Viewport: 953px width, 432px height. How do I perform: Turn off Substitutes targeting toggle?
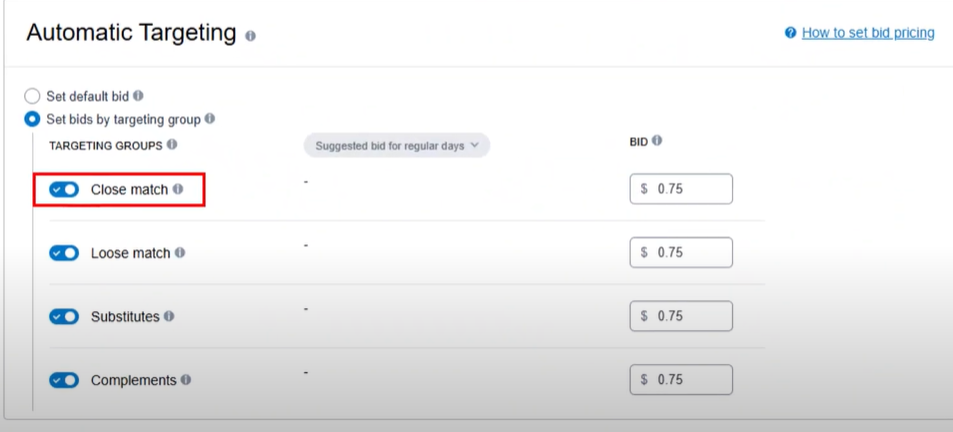(64, 317)
